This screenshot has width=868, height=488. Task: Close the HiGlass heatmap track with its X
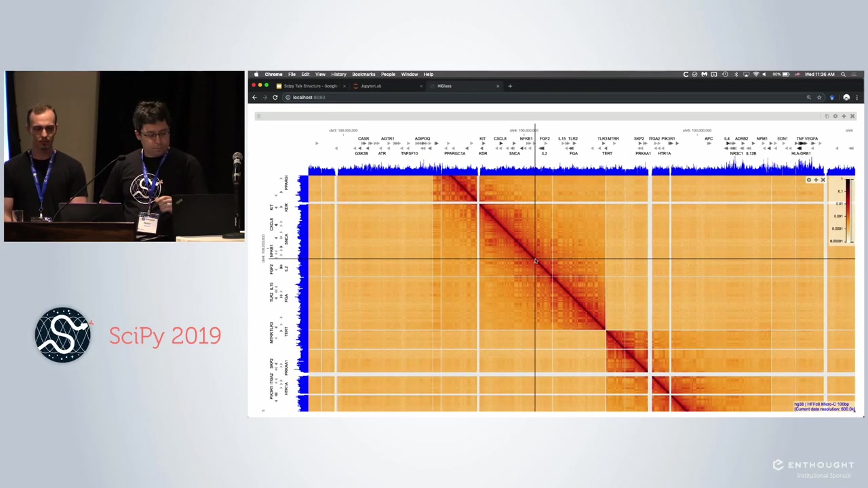point(823,180)
